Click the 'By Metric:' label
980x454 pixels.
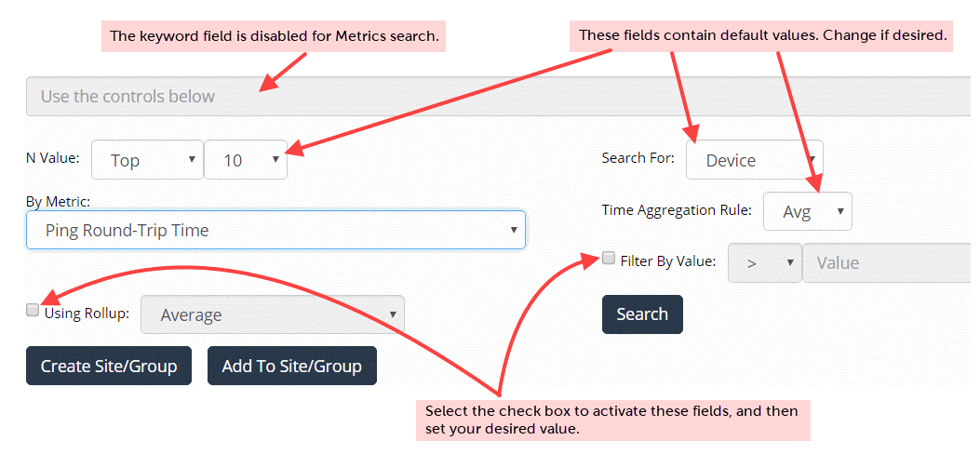coord(59,200)
